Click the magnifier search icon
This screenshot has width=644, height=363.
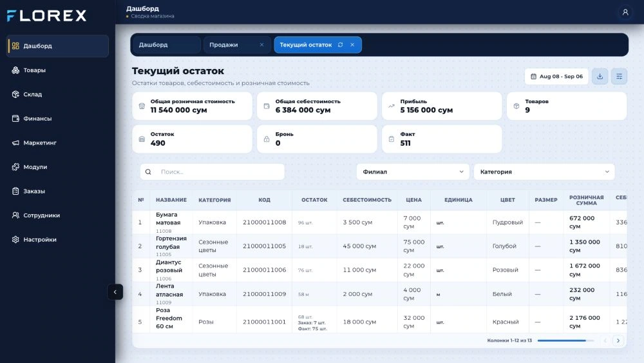click(x=148, y=172)
